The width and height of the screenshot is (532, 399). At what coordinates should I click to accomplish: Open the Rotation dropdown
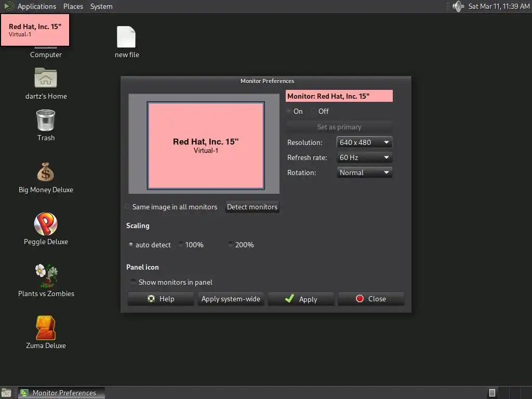point(364,172)
